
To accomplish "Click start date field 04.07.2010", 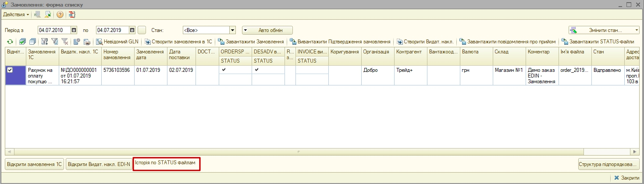I will 54,30.
